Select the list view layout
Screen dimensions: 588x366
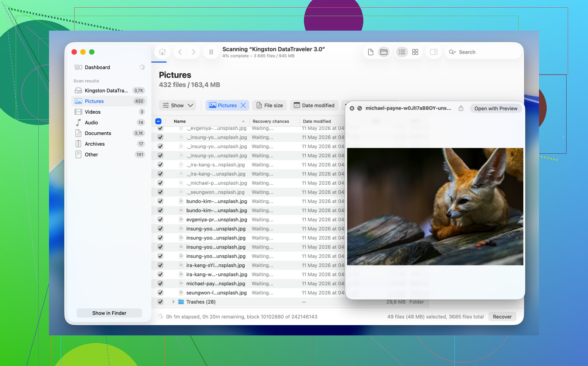tap(402, 52)
